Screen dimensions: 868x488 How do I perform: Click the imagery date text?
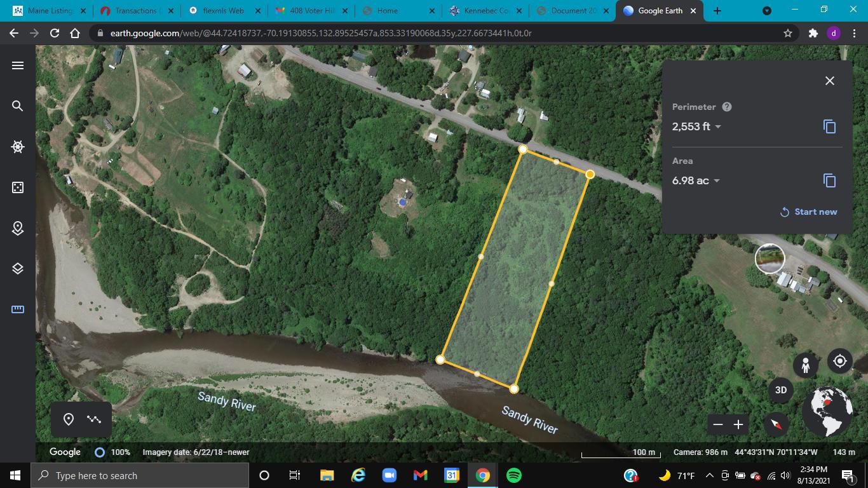196,452
